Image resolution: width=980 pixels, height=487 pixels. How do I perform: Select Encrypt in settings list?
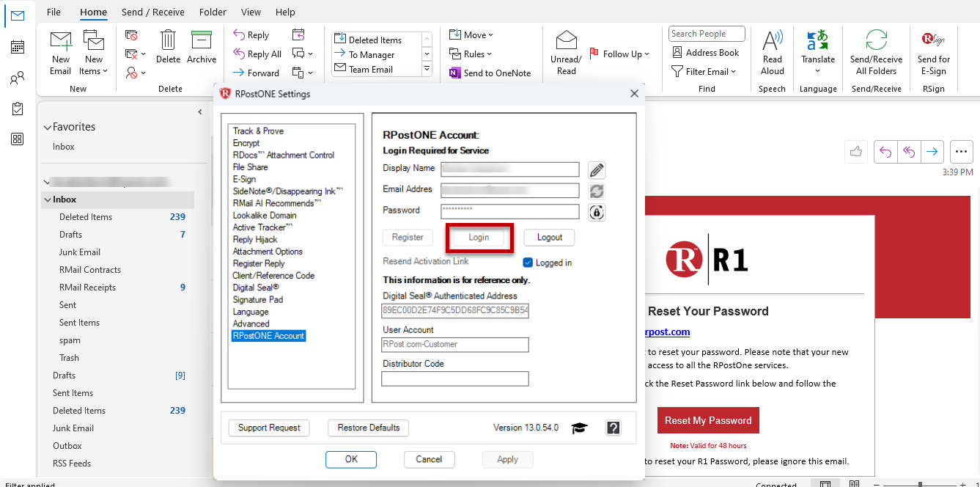(x=246, y=143)
